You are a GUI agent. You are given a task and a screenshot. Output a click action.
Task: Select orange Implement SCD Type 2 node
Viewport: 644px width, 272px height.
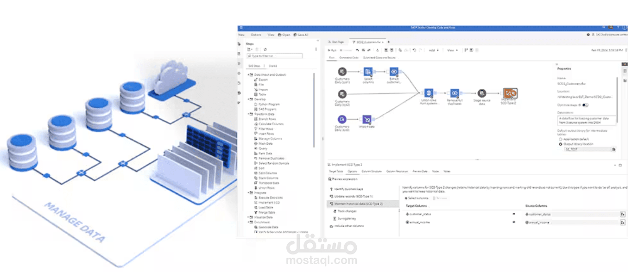pos(510,93)
